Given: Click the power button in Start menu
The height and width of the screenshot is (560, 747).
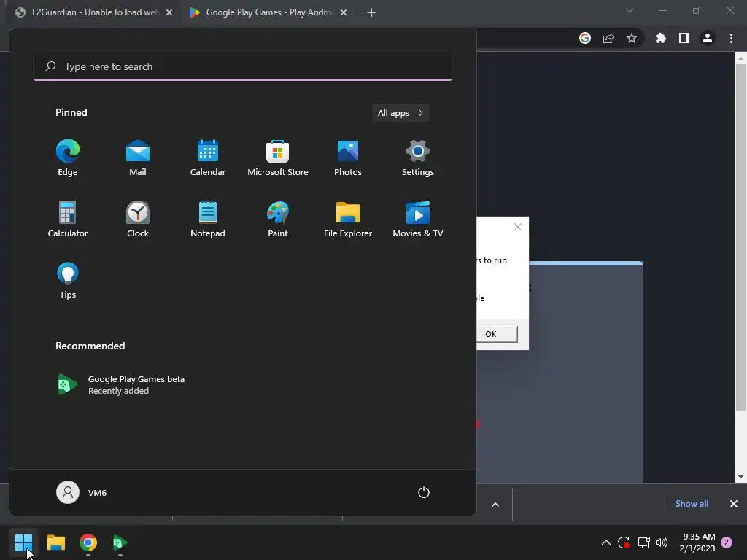Looking at the screenshot, I should [424, 492].
